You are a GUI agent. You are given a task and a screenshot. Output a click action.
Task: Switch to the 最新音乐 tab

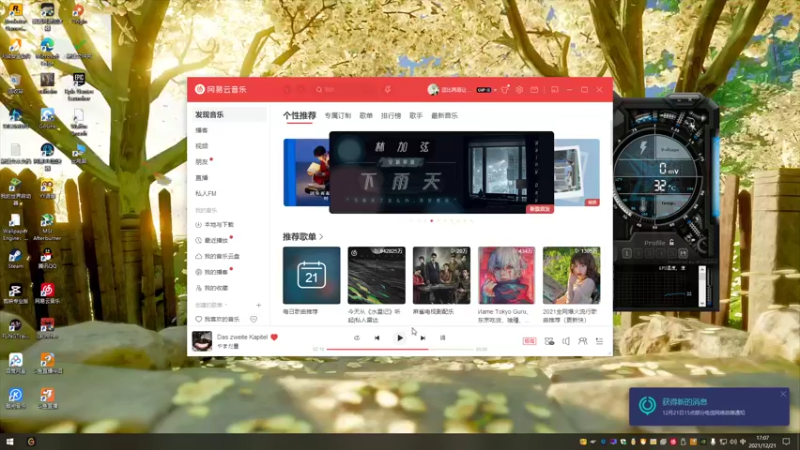tap(444, 116)
